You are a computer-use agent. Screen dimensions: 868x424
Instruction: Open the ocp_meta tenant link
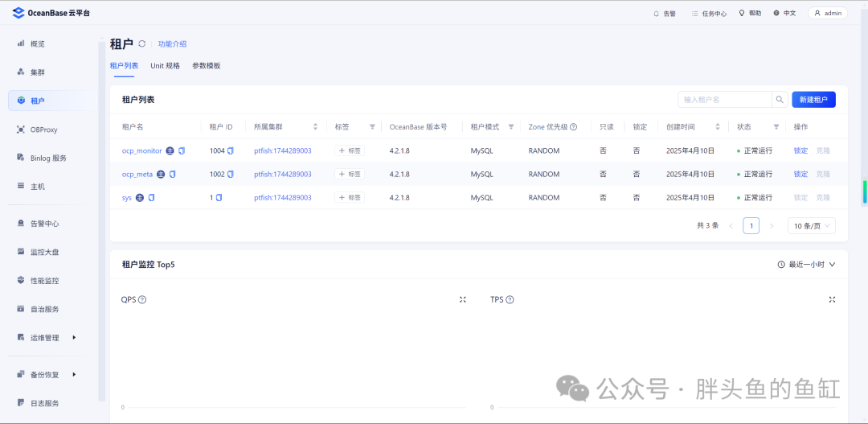[137, 174]
